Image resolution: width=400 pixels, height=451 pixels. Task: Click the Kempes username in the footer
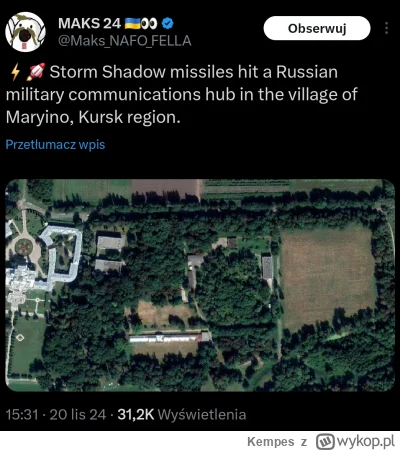pyautogui.click(x=271, y=442)
